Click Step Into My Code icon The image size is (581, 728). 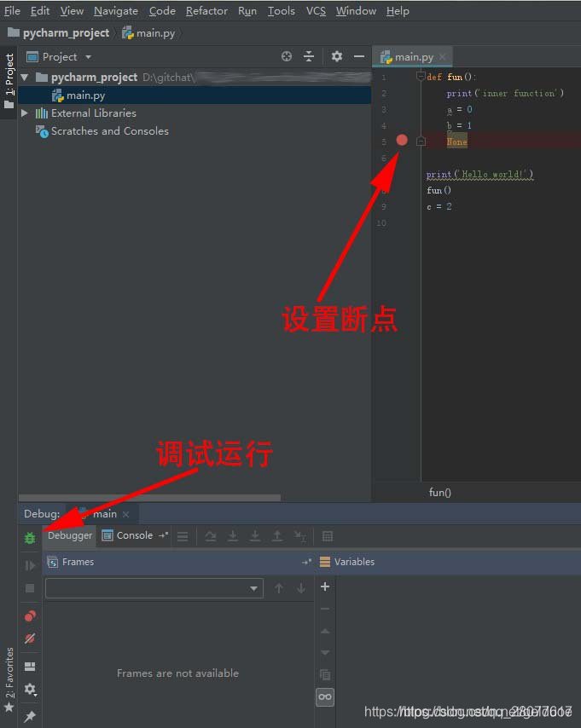pos(255,536)
